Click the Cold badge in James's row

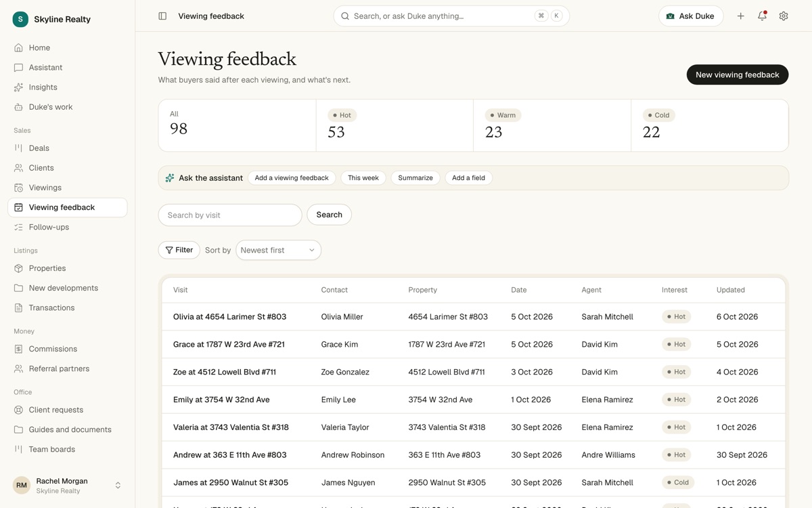pos(677,483)
